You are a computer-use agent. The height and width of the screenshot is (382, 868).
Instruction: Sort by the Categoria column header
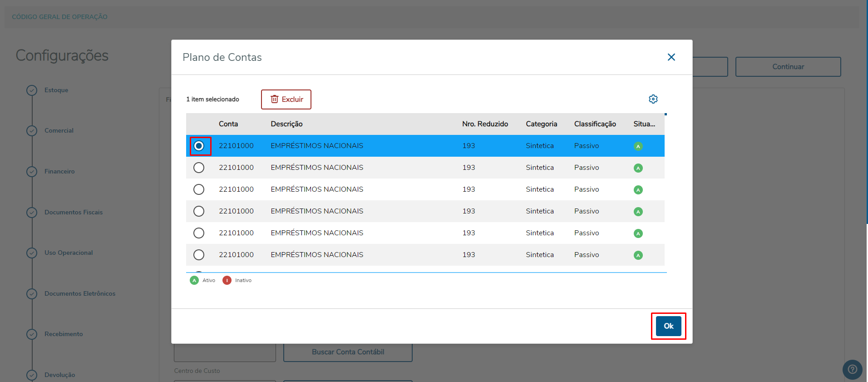coord(541,124)
